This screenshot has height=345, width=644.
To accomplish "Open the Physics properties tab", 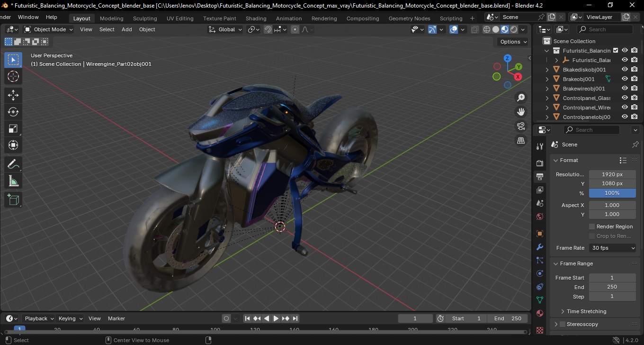I will coord(540,273).
